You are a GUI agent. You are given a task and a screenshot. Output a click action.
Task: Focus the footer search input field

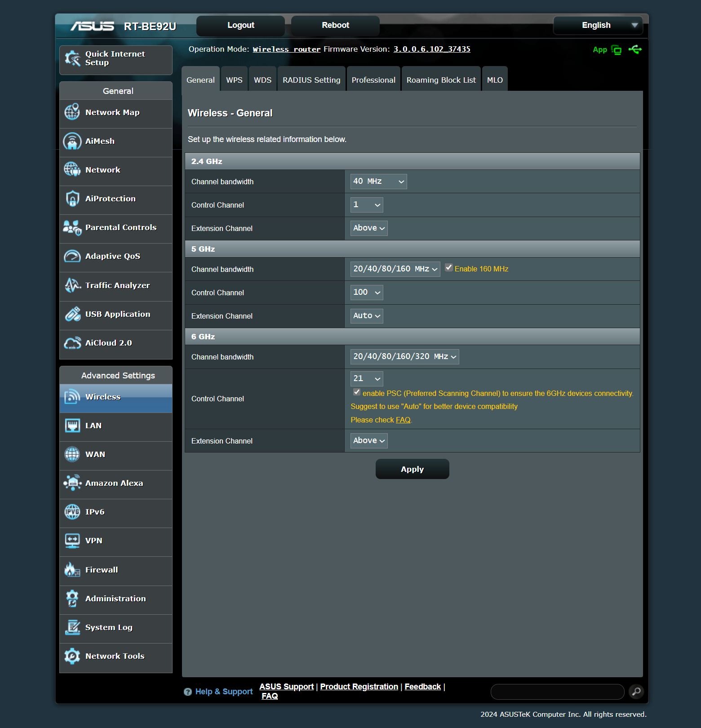tap(557, 692)
